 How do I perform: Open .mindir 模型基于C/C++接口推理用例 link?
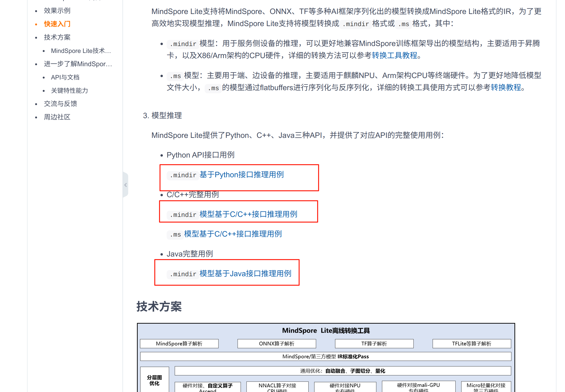point(248,214)
